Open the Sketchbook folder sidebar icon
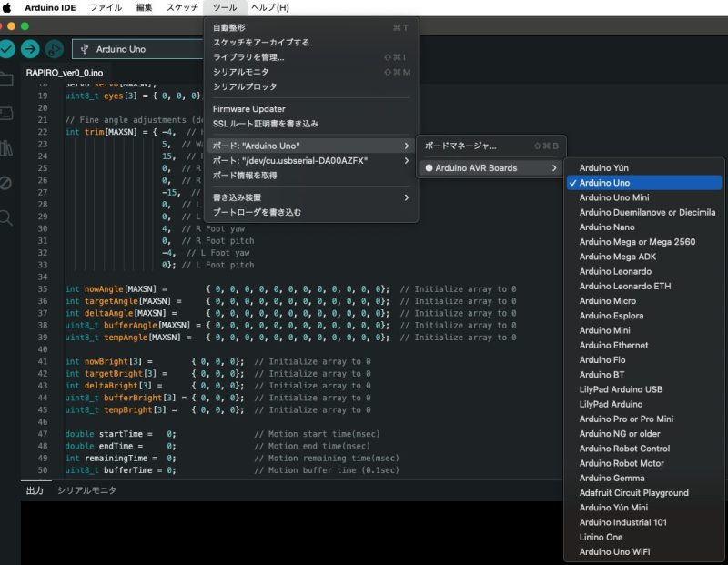 (x=6, y=78)
